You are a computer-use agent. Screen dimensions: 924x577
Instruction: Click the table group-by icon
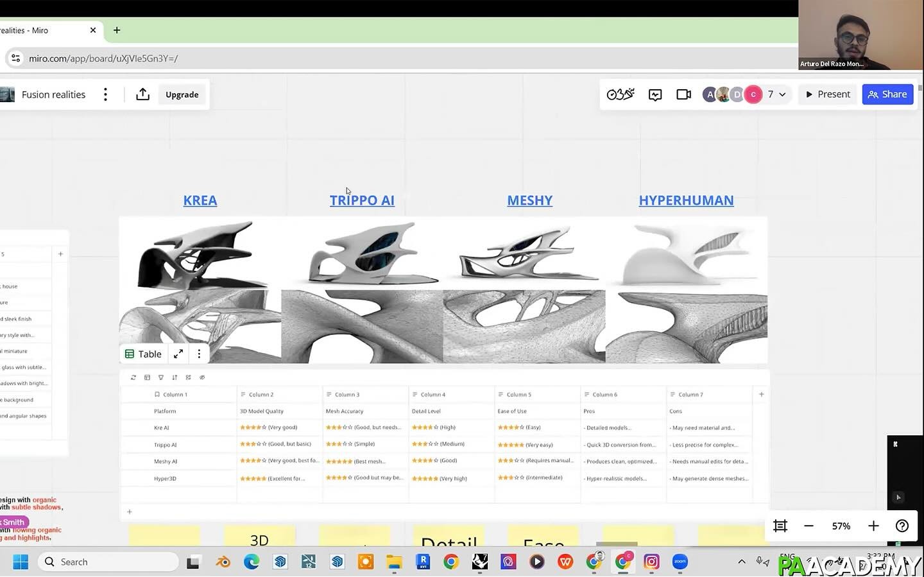coord(188,377)
